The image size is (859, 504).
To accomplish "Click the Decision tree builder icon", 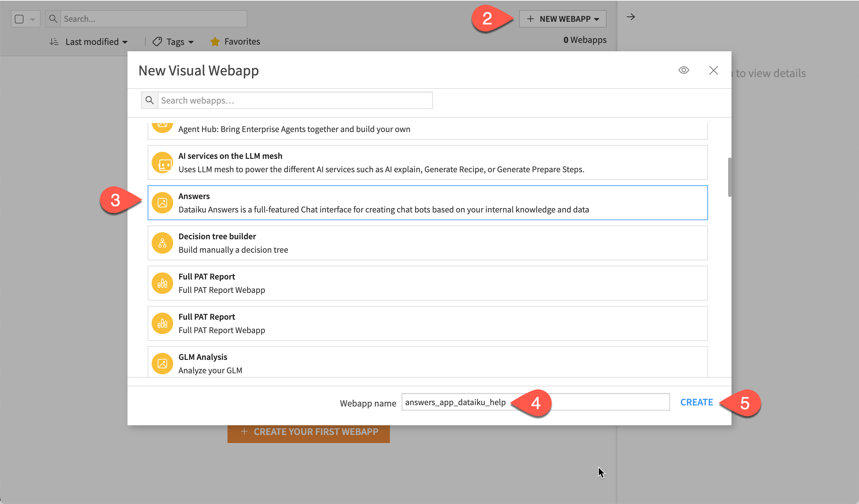I will coord(163,243).
